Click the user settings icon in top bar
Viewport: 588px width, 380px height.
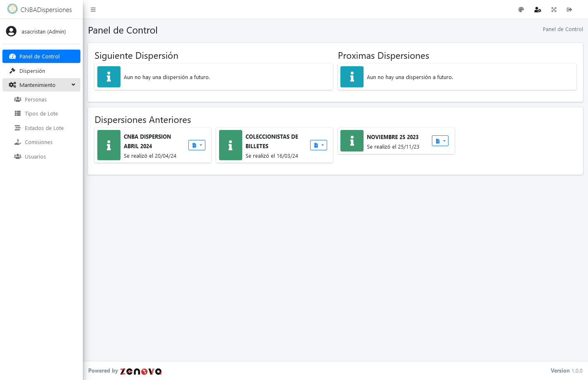point(537,10)
